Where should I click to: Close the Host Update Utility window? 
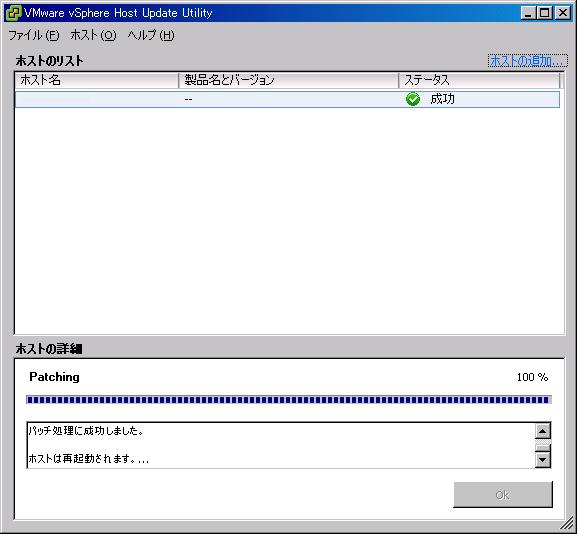coord(563,13)
